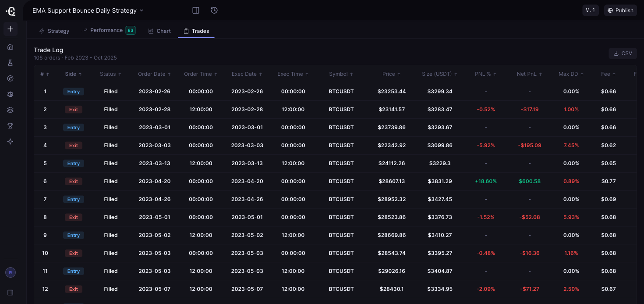Sort by the Status column header
This screenshot has height=304, width=644.
pos(111,74)
